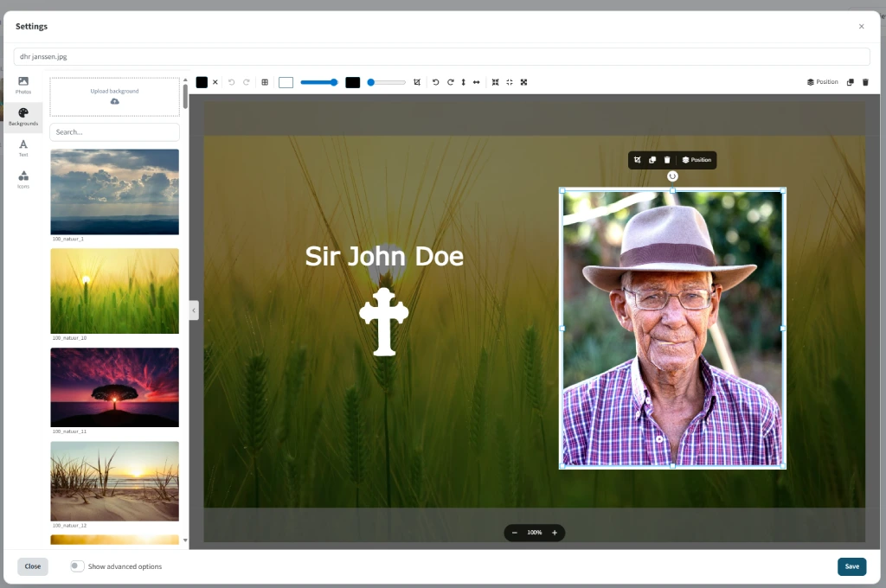This screenshot has height=588, width=886.
Task: Click the redo arrow in the toolbar
Action: pos(247,82)
